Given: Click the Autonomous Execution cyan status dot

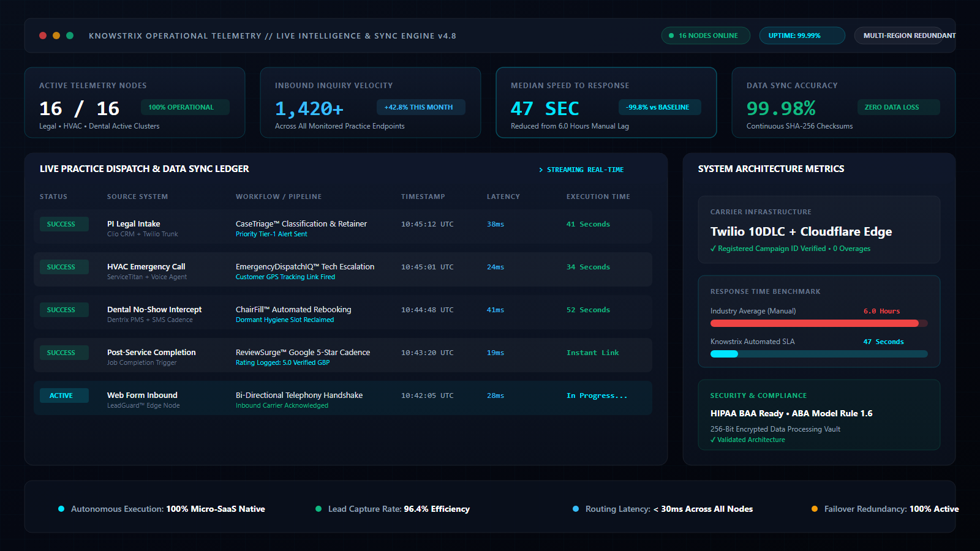Looking at the screenshot, I should [x=61, y=509].
